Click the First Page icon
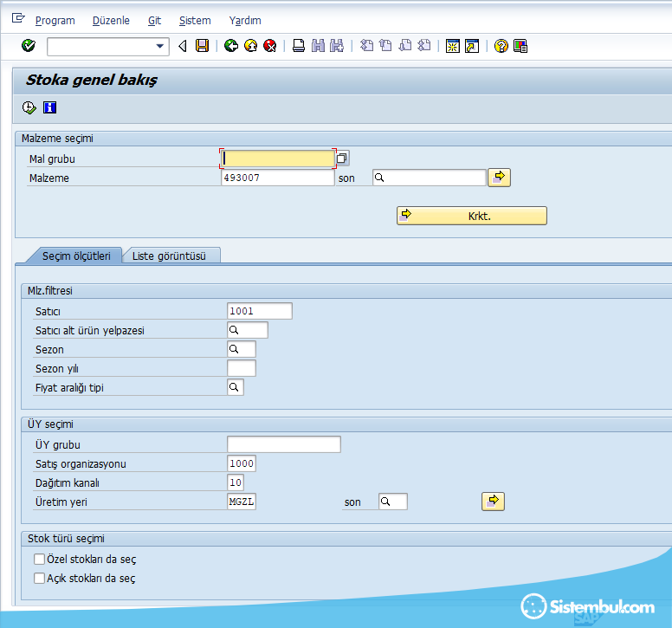This screenshot has width=672, height=628. tap(366, 45)
